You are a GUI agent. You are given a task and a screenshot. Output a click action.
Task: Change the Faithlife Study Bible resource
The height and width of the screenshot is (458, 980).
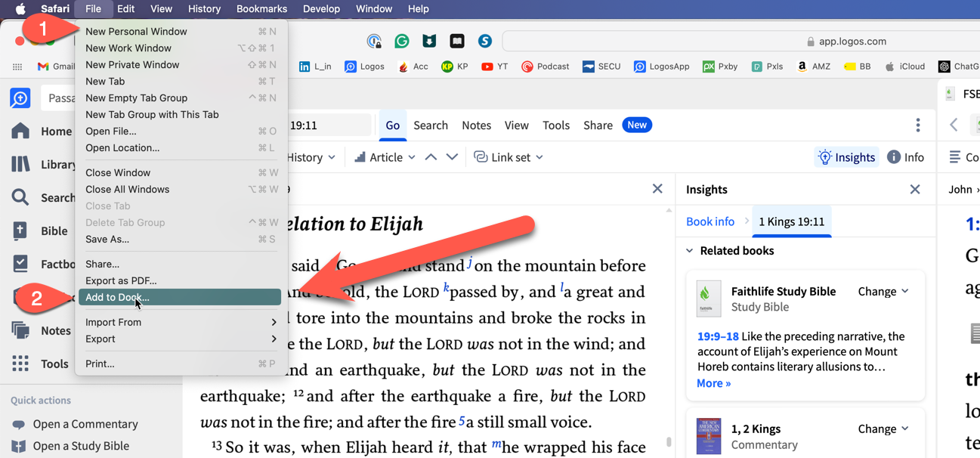pyautogui.click(x=883, y=292)
